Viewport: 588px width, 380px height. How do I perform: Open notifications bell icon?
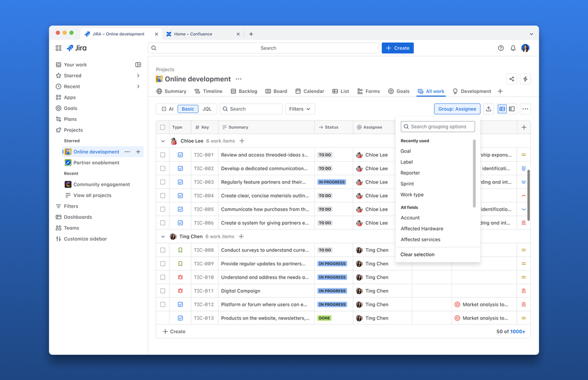coord(513,48)
